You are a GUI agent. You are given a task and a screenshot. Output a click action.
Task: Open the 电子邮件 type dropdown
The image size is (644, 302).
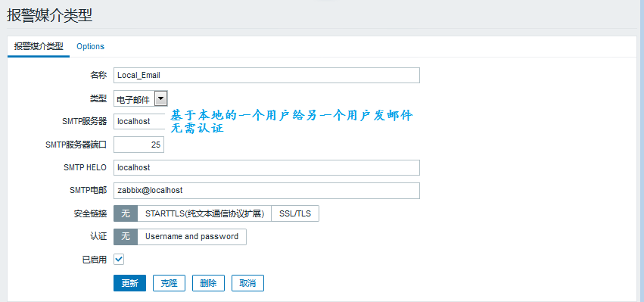(x=141, y=98)
